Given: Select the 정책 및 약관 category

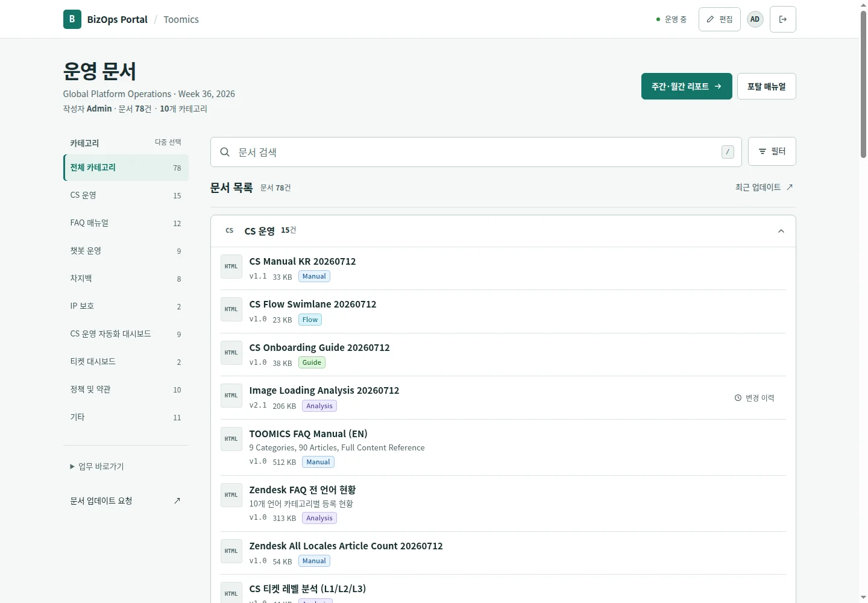Looking at the screenshot, I should [x=126, y=390].
